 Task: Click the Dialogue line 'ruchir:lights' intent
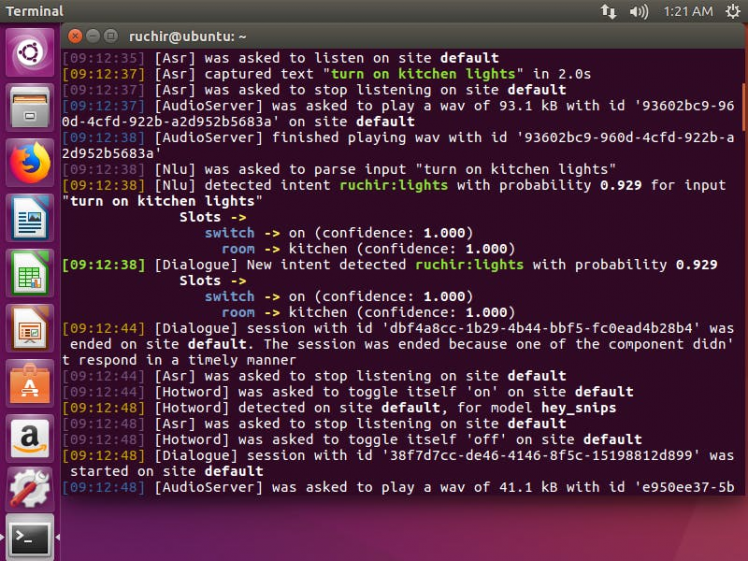tap(469, 265)
